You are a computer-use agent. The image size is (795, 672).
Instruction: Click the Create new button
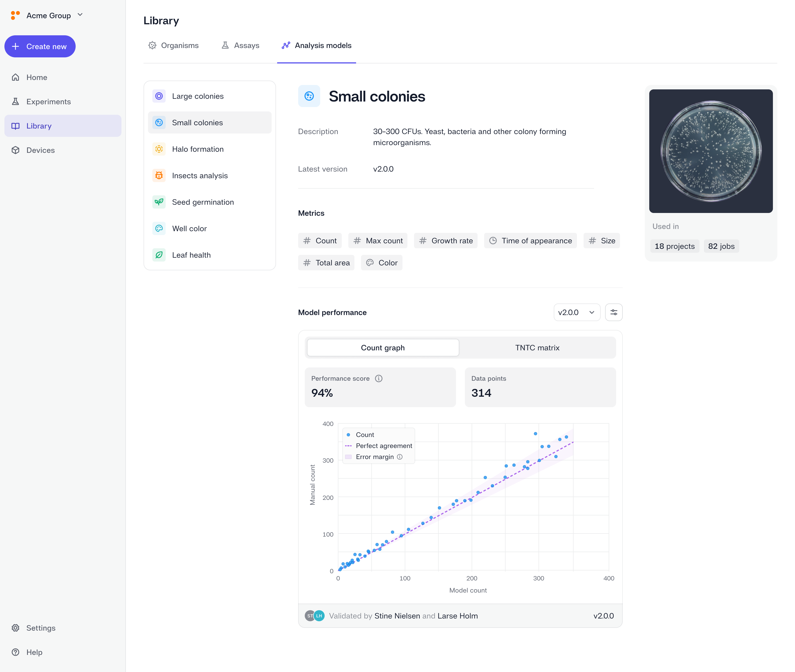40,46
